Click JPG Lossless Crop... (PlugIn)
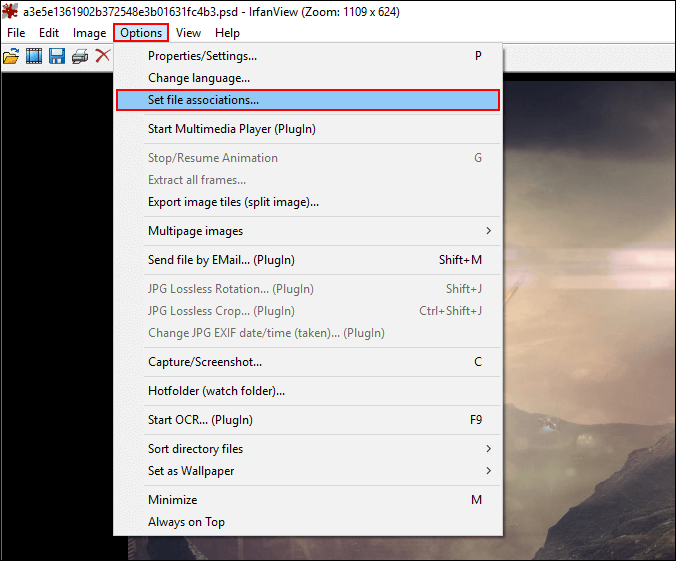This screenshot has height=561, width=676. pyautogui.click(x=308, y=311)
